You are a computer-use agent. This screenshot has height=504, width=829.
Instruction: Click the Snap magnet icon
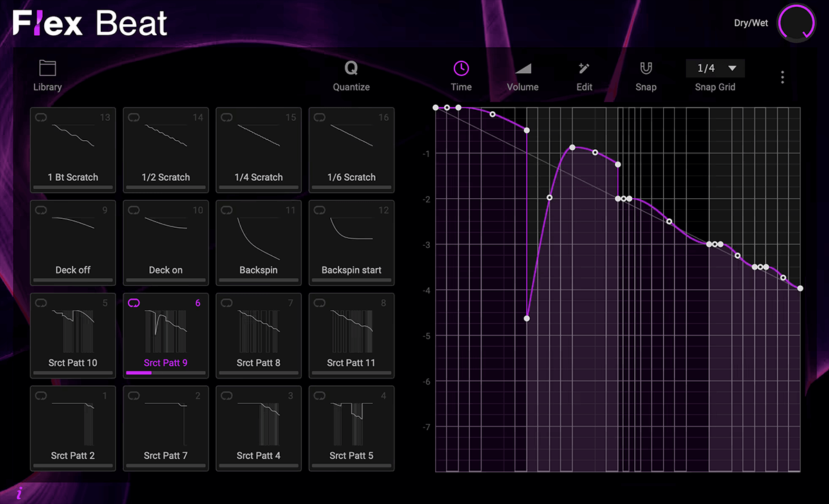click(x=646, y=68)
